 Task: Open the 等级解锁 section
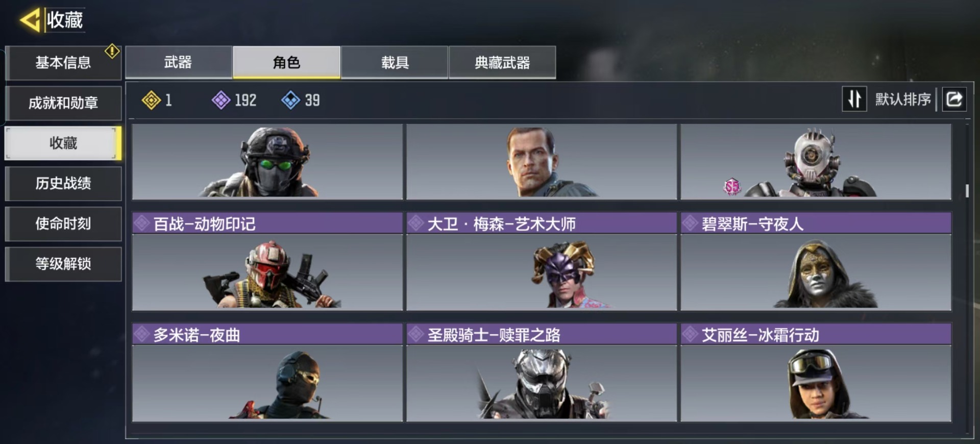[63, 264]
